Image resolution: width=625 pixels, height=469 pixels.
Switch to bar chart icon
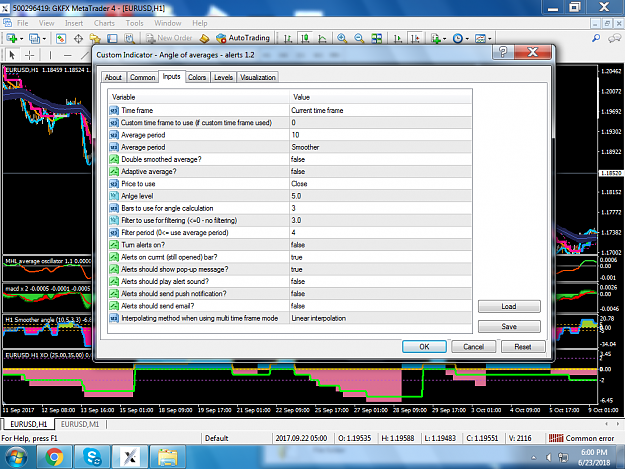coord(288,38)
